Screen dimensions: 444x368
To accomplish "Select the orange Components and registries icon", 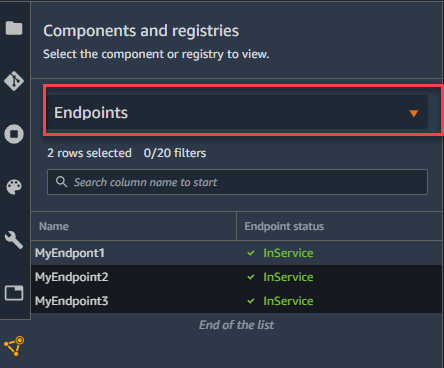I will [14, 346].
